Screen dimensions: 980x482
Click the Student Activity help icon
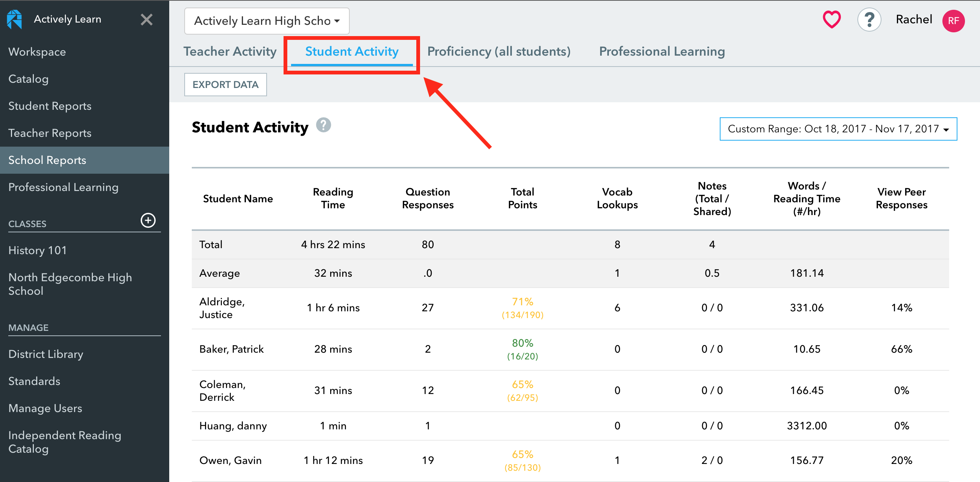pos(323,125)
